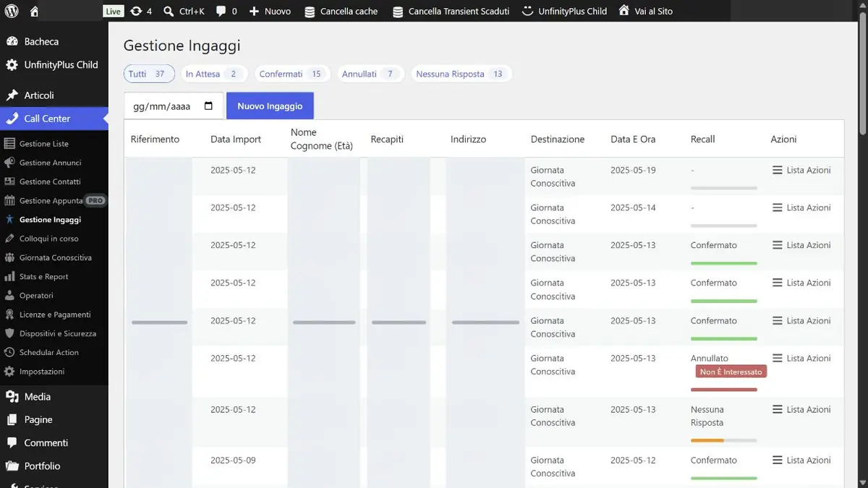The height and width of the screenshot is (488, 868).
Task: Open the Nuovo plus menu
Action: tap(270, 11)
